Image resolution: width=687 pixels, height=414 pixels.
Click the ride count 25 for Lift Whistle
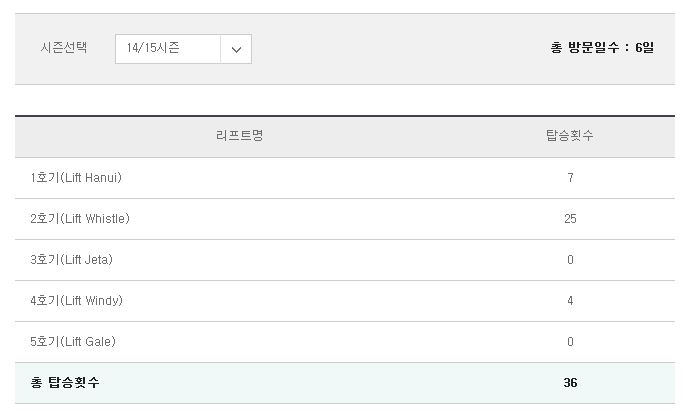click(x=570, y=219)
